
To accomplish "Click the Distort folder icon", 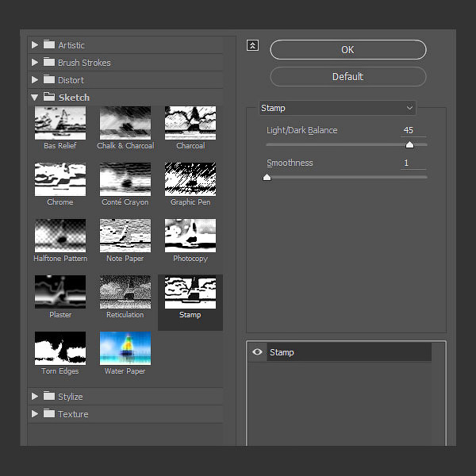I will pos(49,79).
